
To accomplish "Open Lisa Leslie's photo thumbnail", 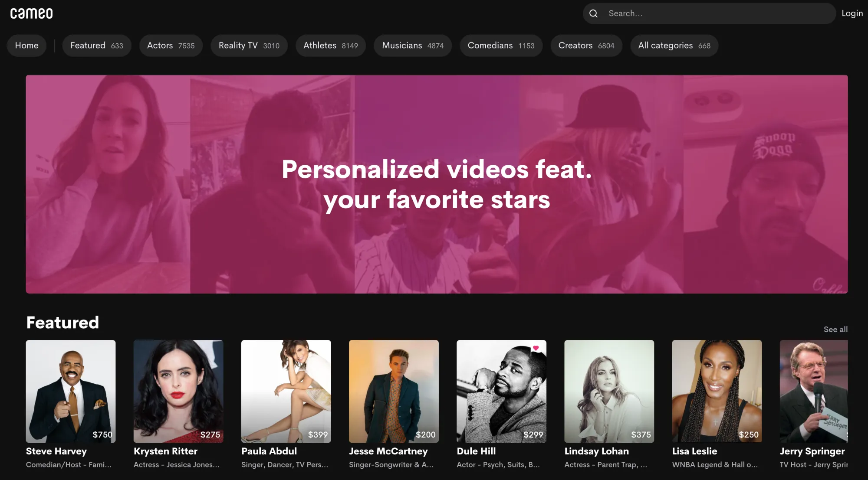I will tap(717, 391).
